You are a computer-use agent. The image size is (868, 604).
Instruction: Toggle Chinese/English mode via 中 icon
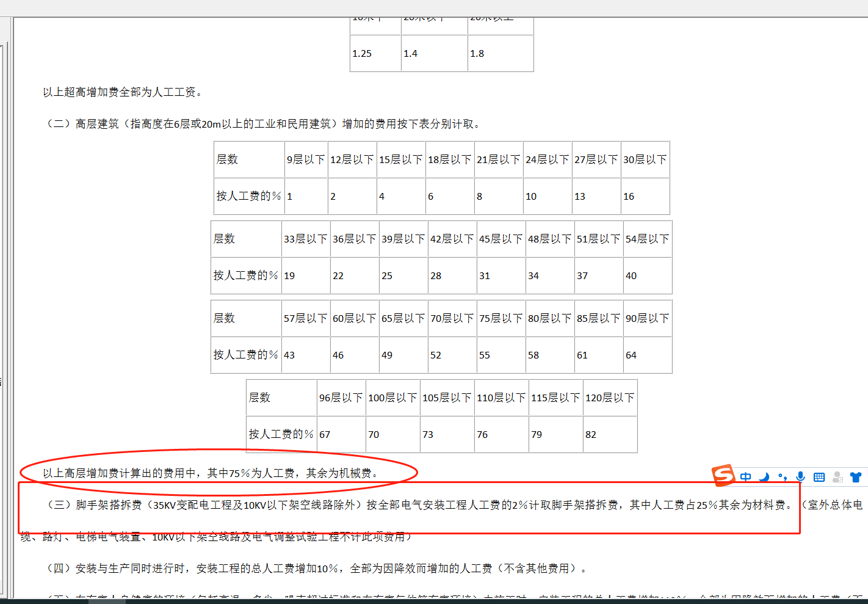746,477
